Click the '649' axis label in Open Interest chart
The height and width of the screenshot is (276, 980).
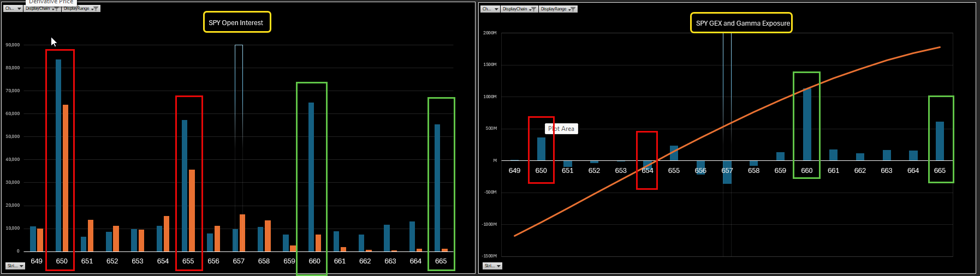tap(37, 261)
